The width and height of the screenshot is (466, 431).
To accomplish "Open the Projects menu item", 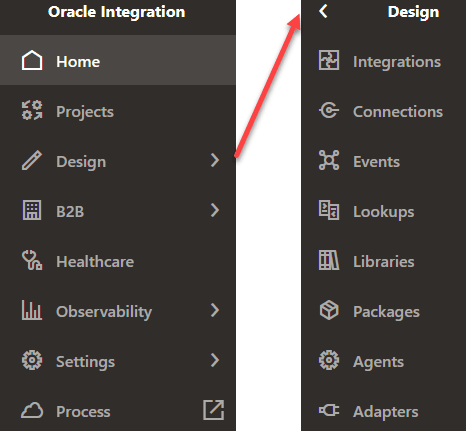I will coord(118,110).
